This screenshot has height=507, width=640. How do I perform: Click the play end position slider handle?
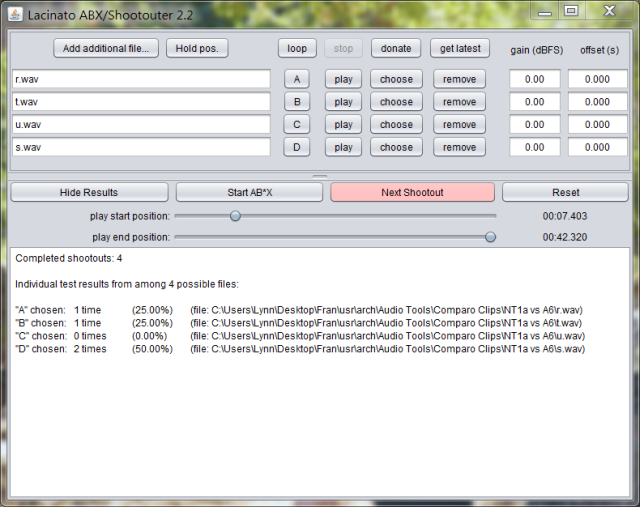[x=490, y=237]
